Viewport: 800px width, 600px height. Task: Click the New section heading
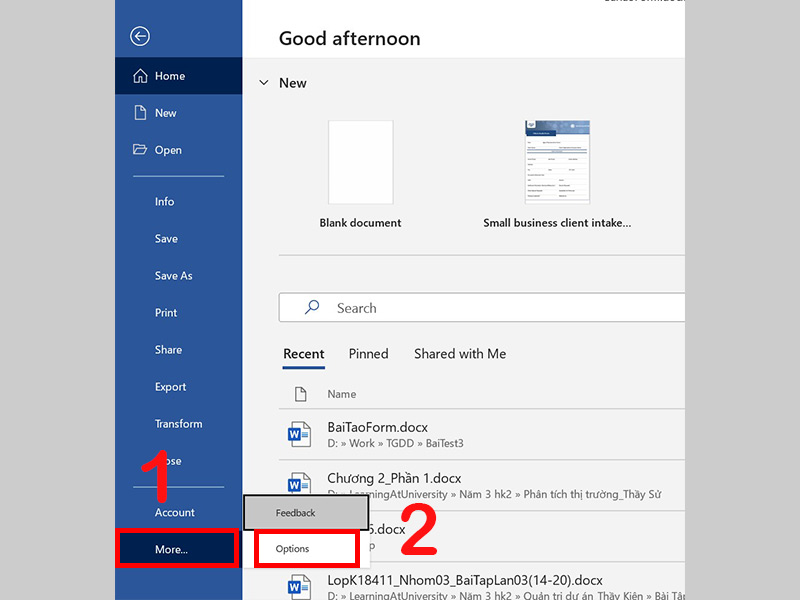point(292,83)
